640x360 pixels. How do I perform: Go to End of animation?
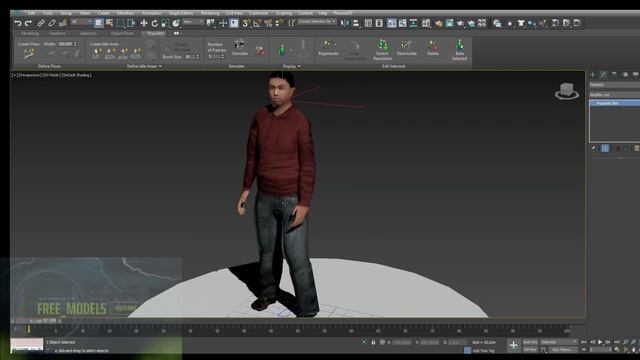pyautogui.click(x=617, y=342)
